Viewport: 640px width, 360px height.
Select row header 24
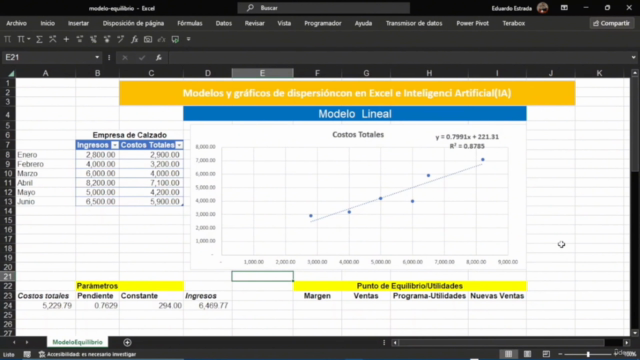(8, 305)
